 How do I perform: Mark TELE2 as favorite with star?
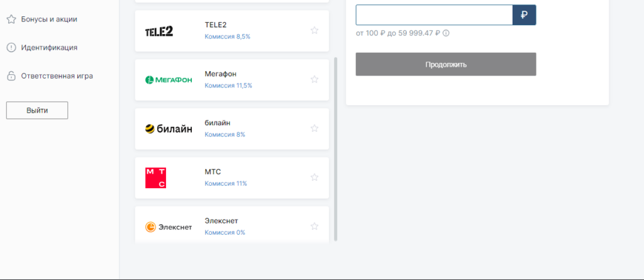(314, 30)
